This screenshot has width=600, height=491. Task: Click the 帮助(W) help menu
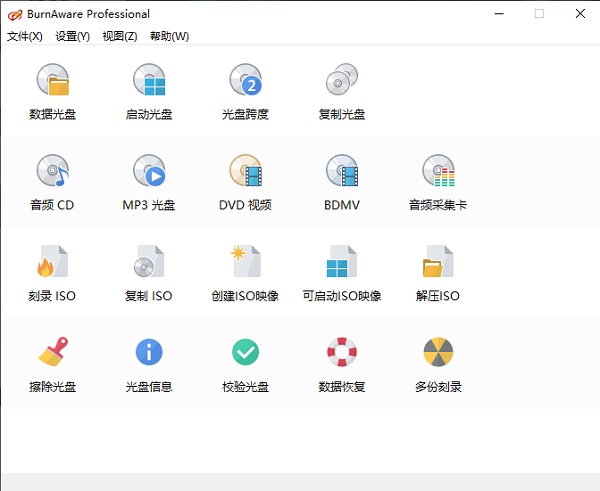(169, 36)
